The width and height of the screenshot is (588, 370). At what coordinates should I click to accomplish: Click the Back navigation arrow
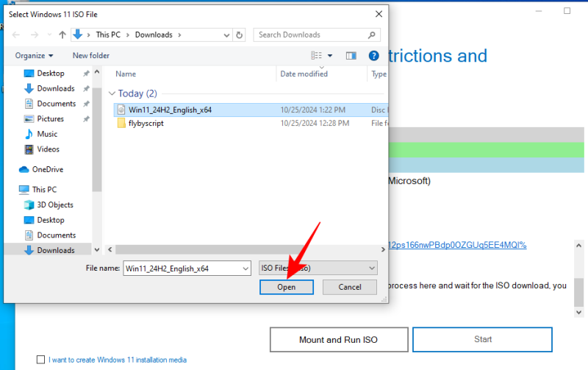click(14, 35)
